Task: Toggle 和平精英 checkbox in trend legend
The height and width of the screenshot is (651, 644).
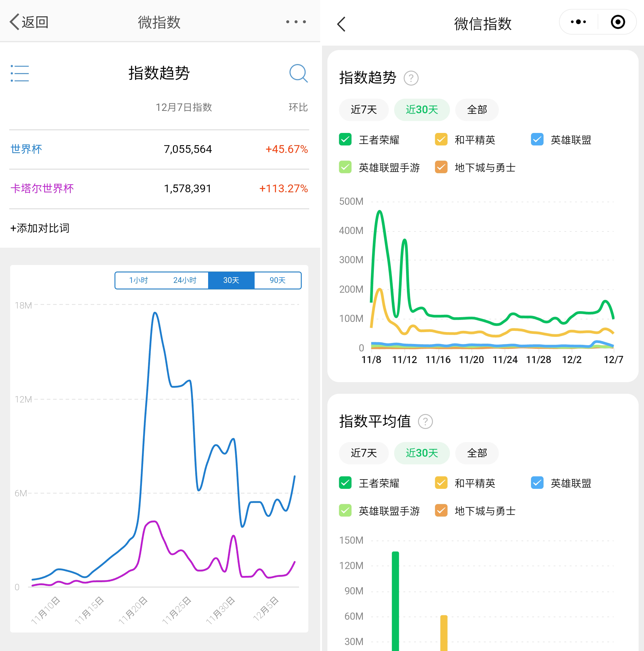Action: (x=441, y=139)
